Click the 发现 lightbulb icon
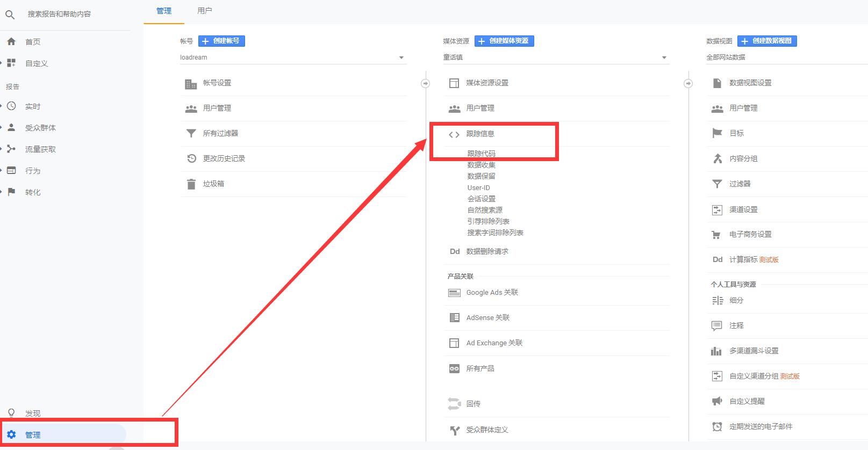Screen dimensions: 868x450 pyautogui.click(x=11, y=413)
